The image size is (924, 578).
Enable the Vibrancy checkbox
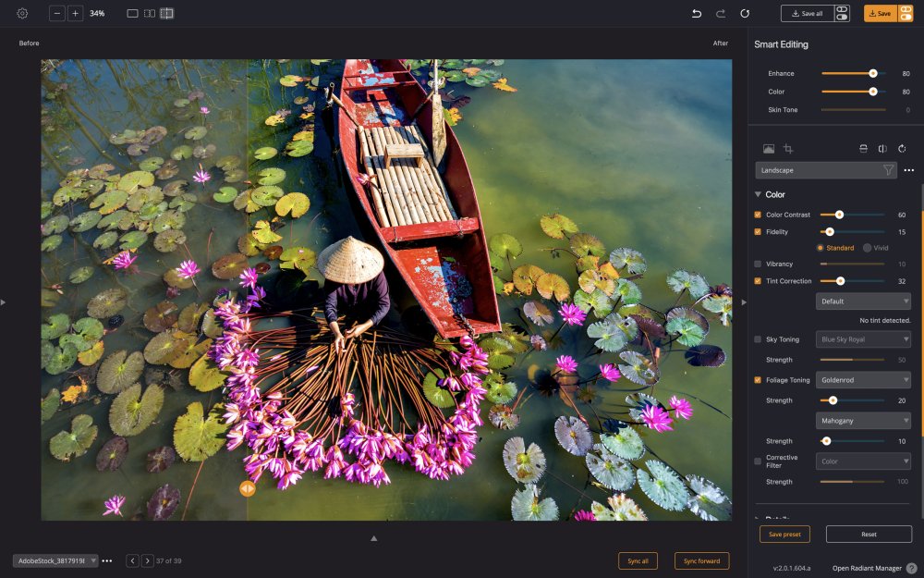[x=758, y=264]
